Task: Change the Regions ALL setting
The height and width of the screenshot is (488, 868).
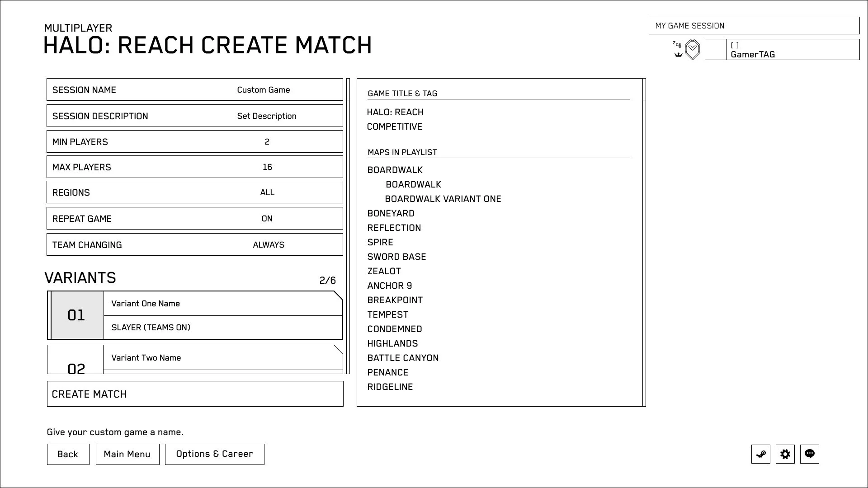Action: [195, 192]
